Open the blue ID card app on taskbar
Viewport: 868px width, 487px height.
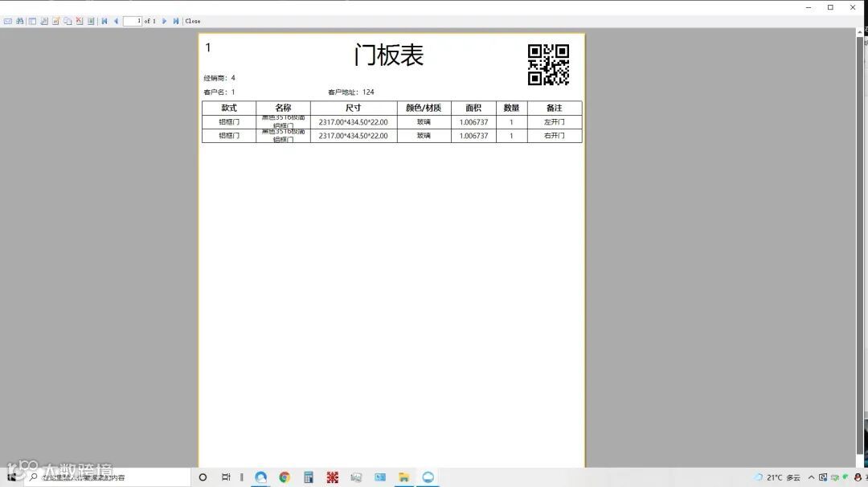tap(379, 477)
